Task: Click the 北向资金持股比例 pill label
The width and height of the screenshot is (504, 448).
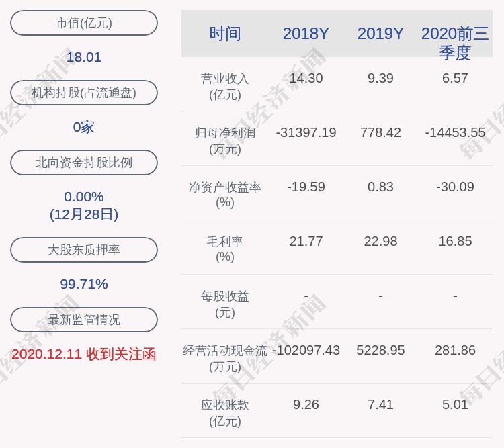Action: tap(84, 163)
